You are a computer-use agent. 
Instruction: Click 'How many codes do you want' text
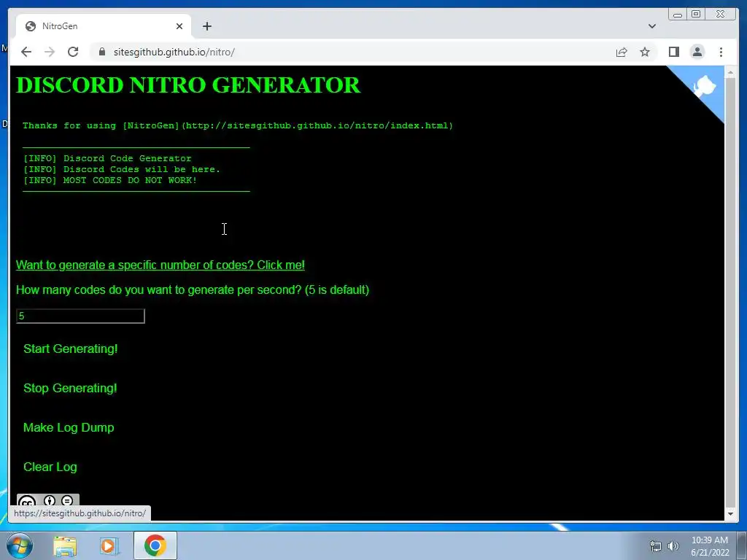(x=193, y=290)
